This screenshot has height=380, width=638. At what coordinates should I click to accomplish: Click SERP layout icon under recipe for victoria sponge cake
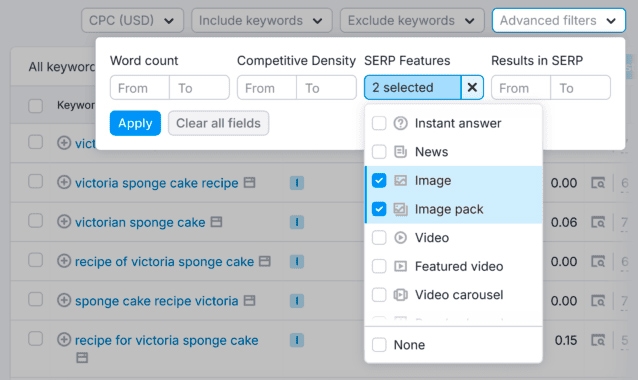pyautogui.click(x=82, y=358)
